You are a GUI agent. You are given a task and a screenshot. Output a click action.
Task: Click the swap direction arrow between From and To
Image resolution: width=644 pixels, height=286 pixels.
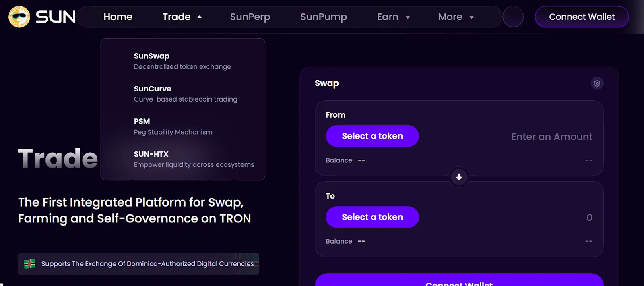[x=459, y=177]
